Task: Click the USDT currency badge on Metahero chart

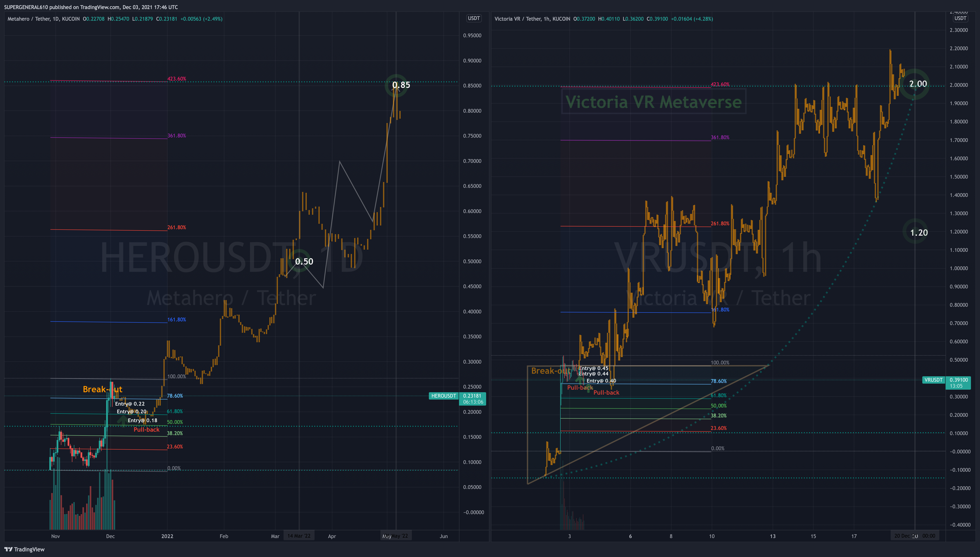Action: 474,18
